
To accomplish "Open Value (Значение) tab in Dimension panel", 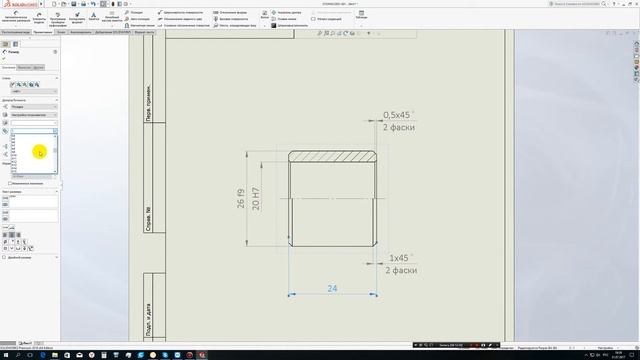I will [x=9, y=67].
